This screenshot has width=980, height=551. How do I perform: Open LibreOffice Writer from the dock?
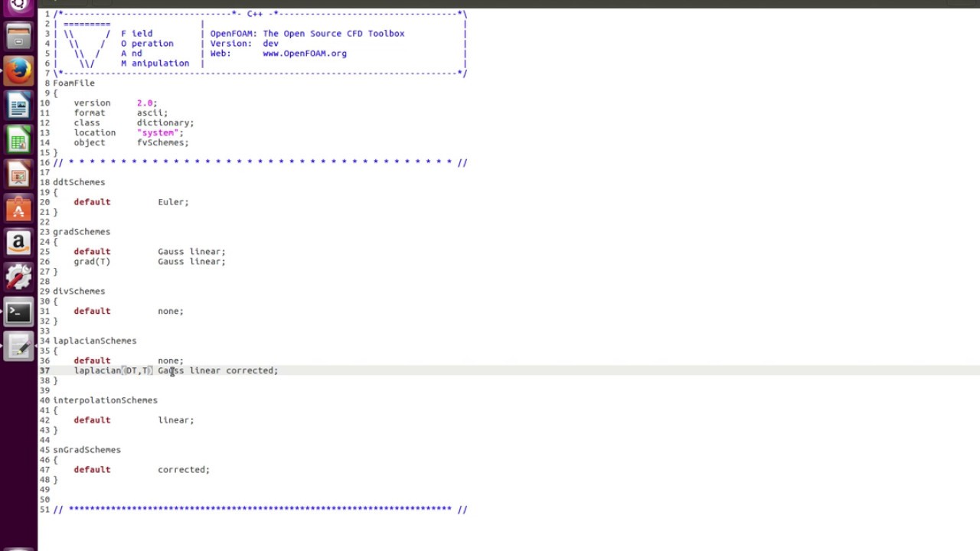point(18,106)
